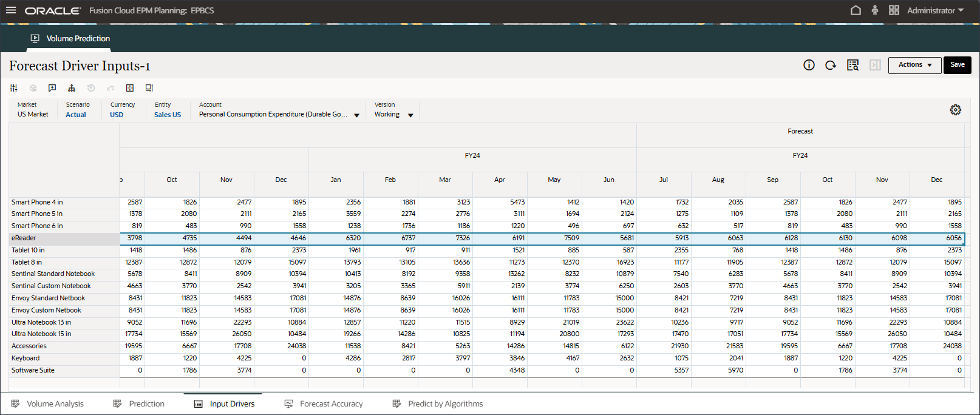
Task: Open the sliders adjust toolbar icon
Action: [x=13, y=88]
